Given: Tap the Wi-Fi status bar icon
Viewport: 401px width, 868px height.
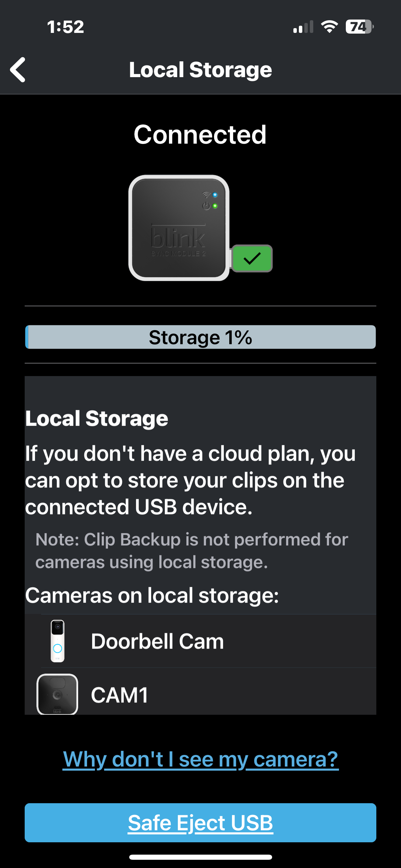Looking at the screenshot, I should coord(329,26).
